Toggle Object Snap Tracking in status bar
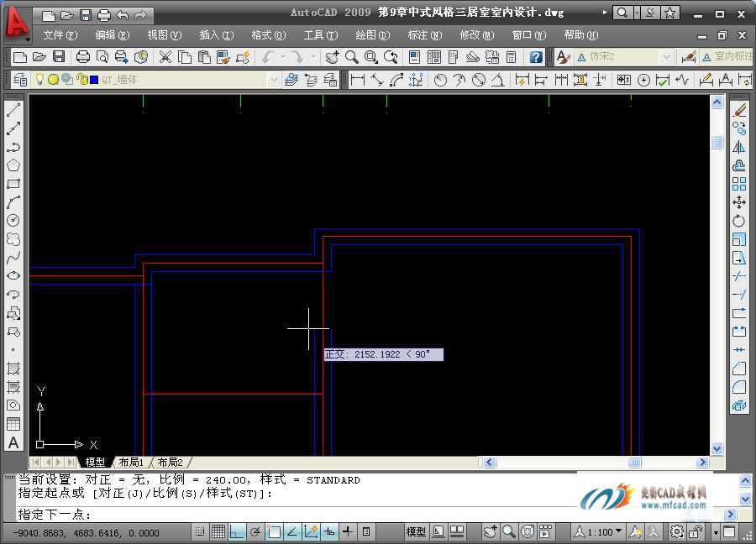This screenshot has height=544, width=756. tap(292, 532)
